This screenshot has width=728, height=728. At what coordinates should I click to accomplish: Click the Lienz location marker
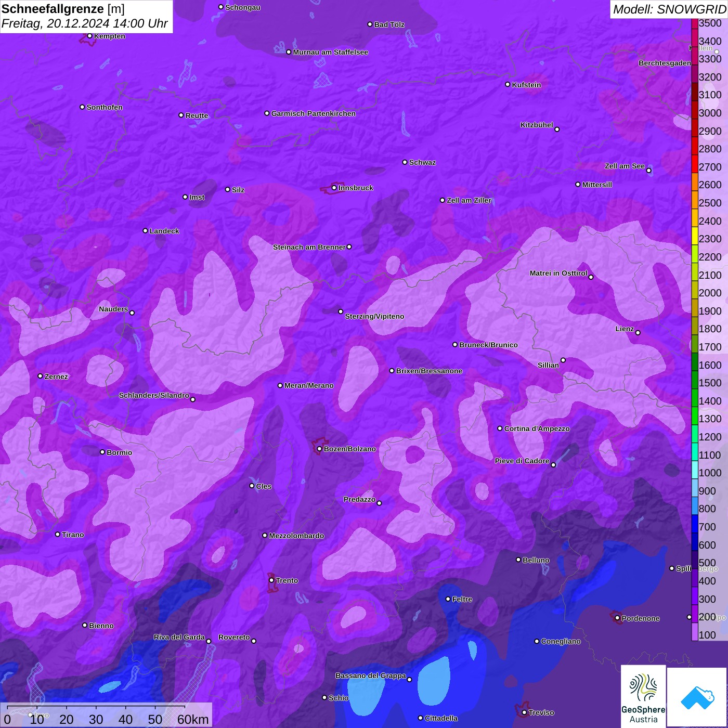pos(638,332)
